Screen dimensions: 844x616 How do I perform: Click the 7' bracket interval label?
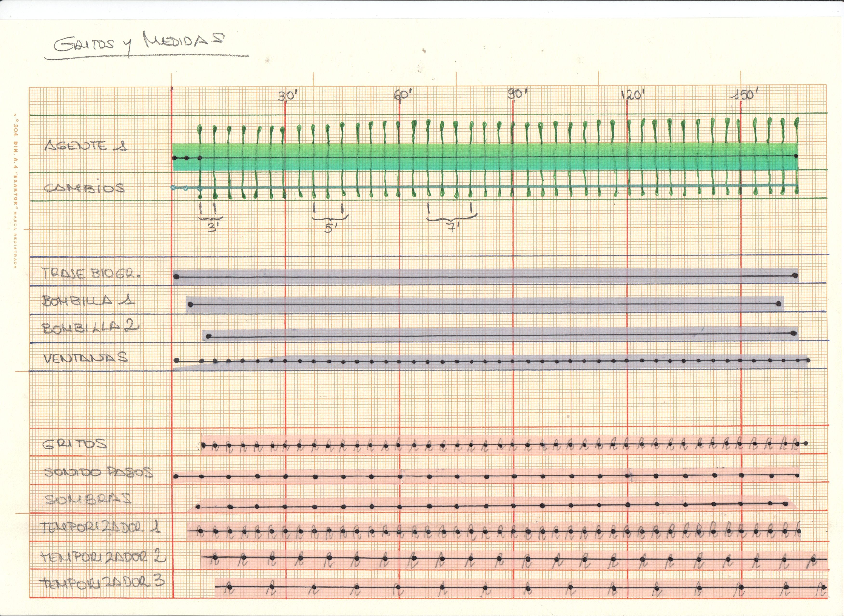[x=452, y=227]
